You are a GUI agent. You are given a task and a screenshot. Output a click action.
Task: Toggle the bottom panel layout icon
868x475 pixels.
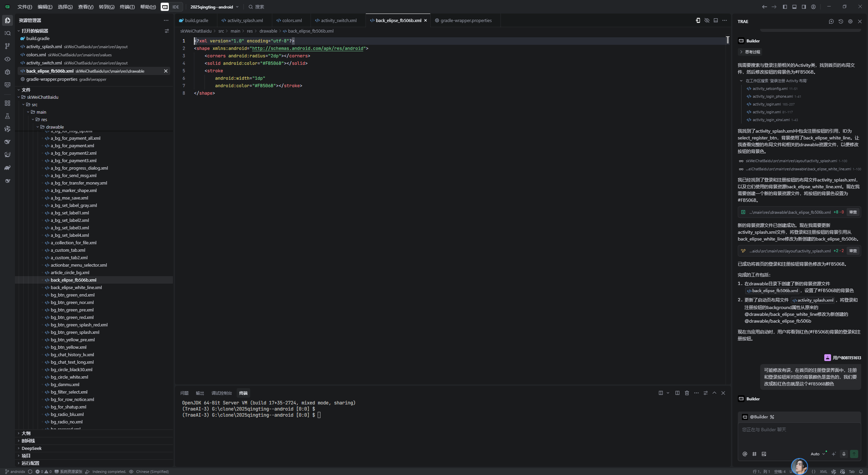point(794,7)
